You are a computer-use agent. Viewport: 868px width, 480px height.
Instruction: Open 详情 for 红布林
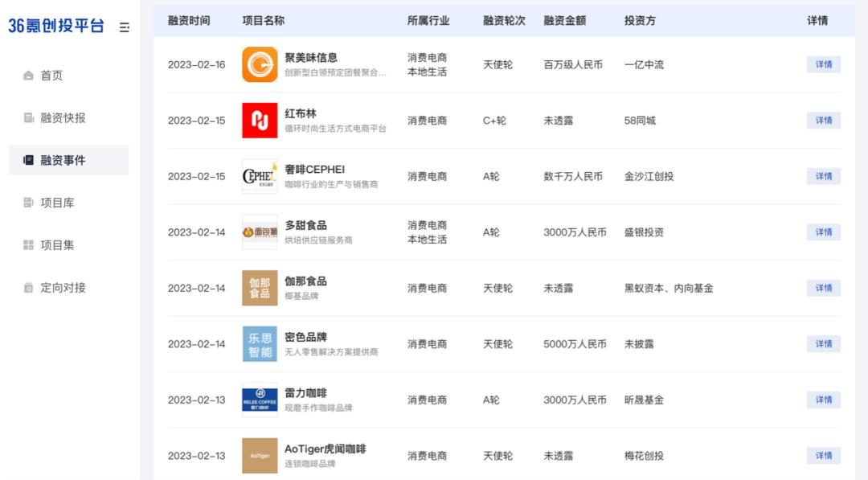click(823, 120)
